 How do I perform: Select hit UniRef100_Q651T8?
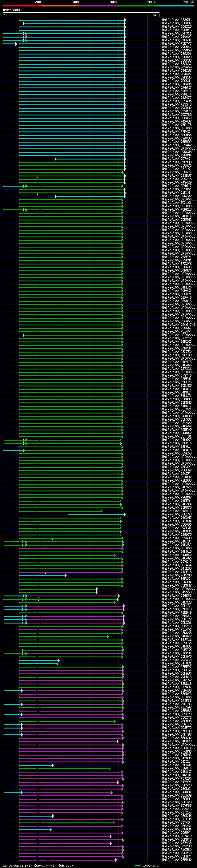(177, 125)
